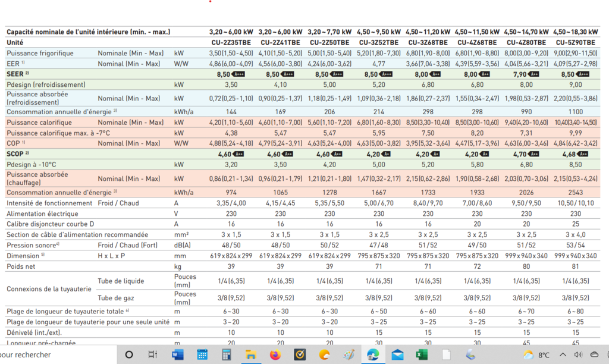Open the Calendar app in taskbar
Screen dimensions: 609x364
point(202,354)
